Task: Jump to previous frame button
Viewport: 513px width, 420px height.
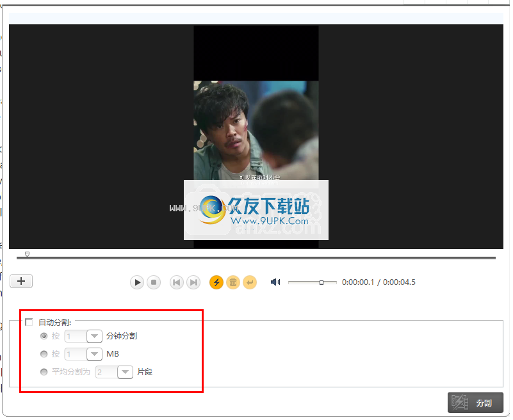Action: click(176, 282)
